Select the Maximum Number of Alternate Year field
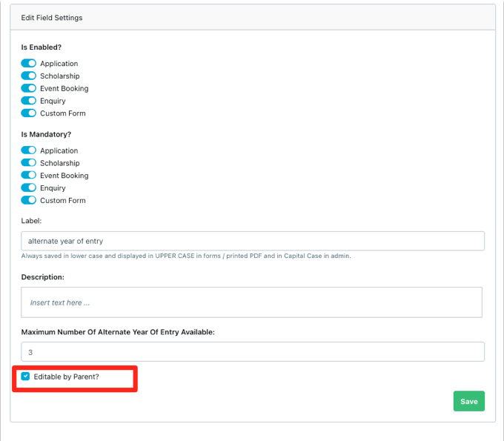504x441 pixels. pyautogui.click(x=253, y=352)
